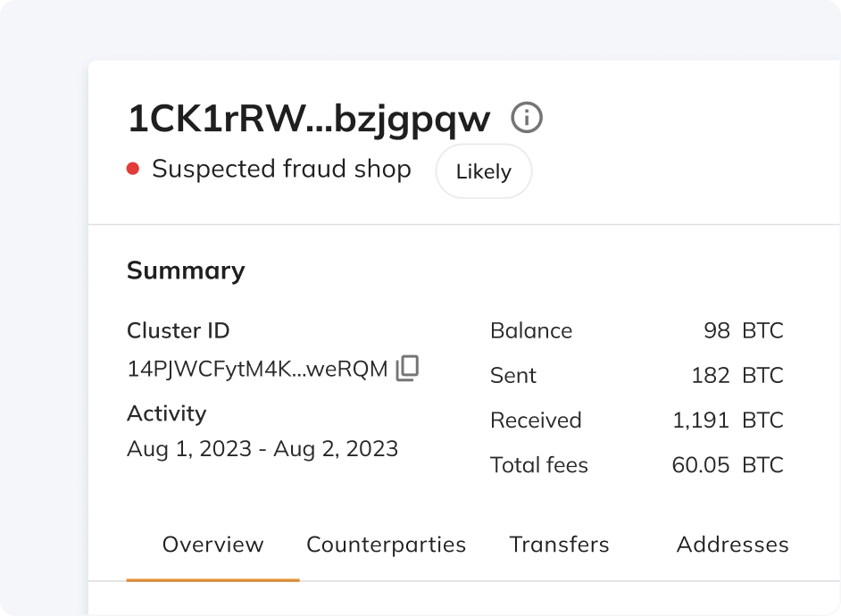The width and height of the screenshot is (841, 616).
Task: Click the Sent amount of 182 BTC
Action: (737, 375)
